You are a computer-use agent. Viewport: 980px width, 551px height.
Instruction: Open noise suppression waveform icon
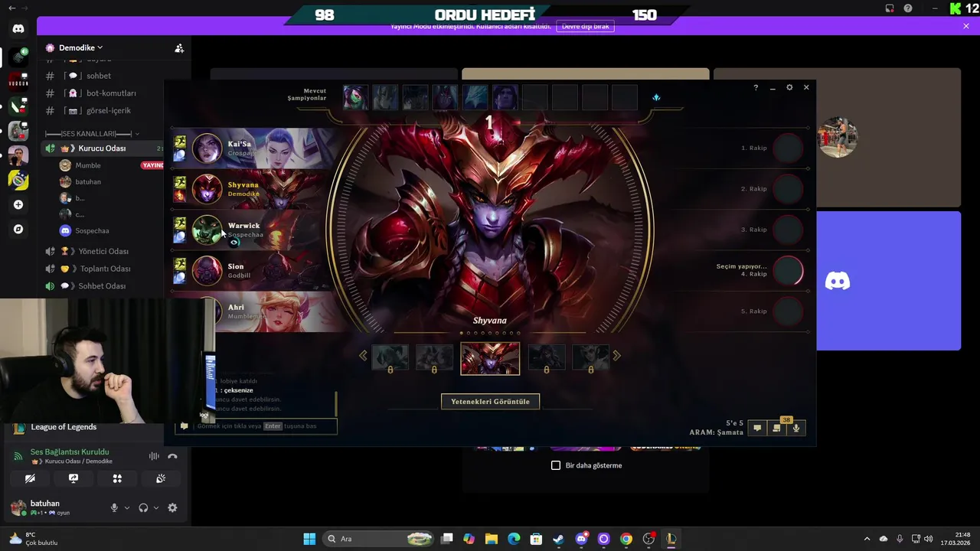[154, 456]
